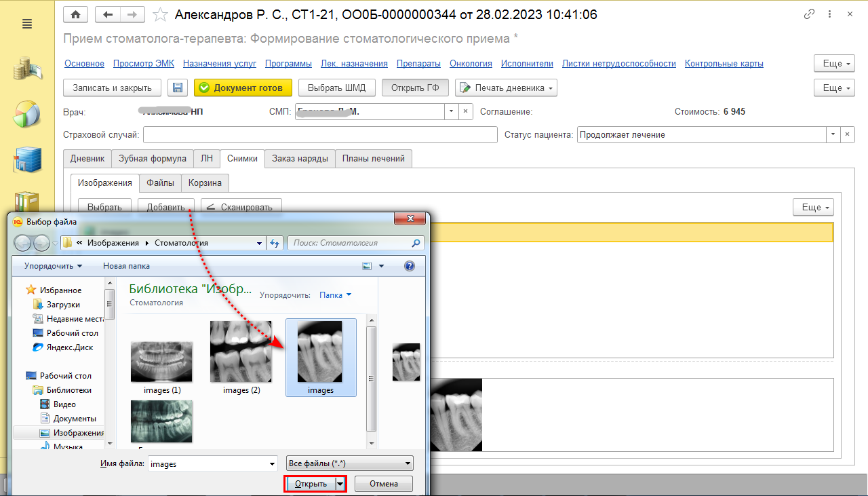This screenshot has width=868, height=496.
Task: Open the СМП field dropdown arrow
Action: coord(452,111)
